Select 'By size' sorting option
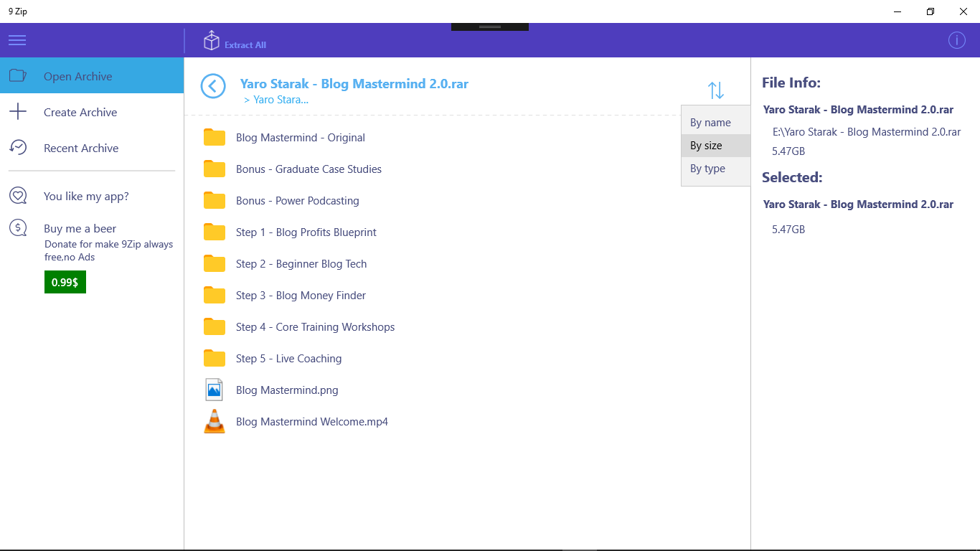Screen dimensions: 980x551 coord(706,146)
